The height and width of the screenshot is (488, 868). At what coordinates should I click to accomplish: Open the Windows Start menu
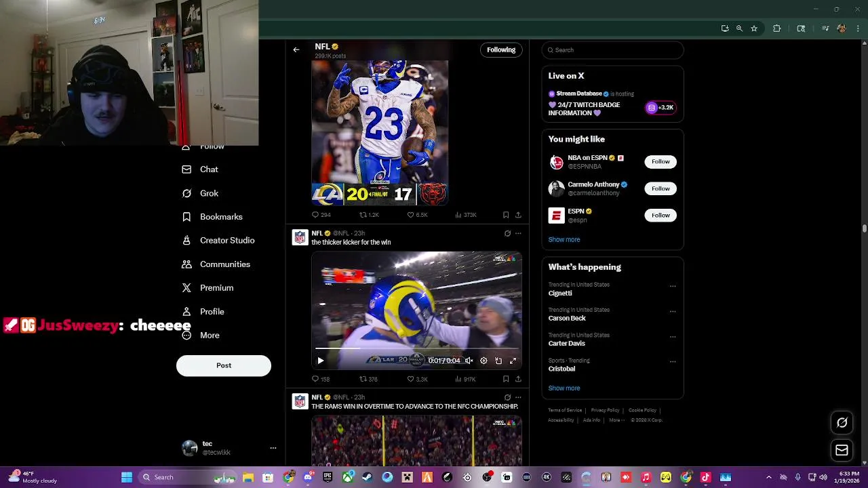pos(127,477)
